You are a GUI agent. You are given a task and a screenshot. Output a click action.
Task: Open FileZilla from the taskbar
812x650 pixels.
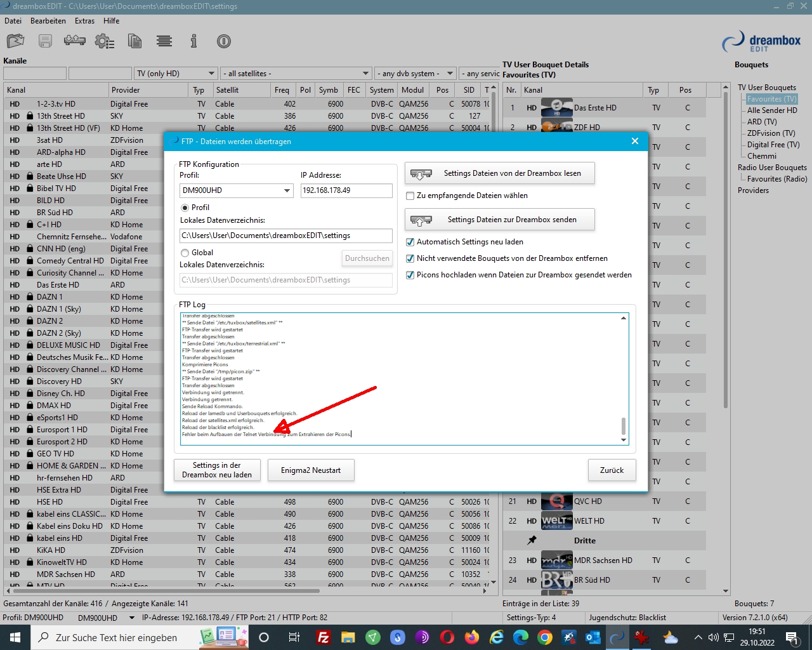click(x=324, y=637)
